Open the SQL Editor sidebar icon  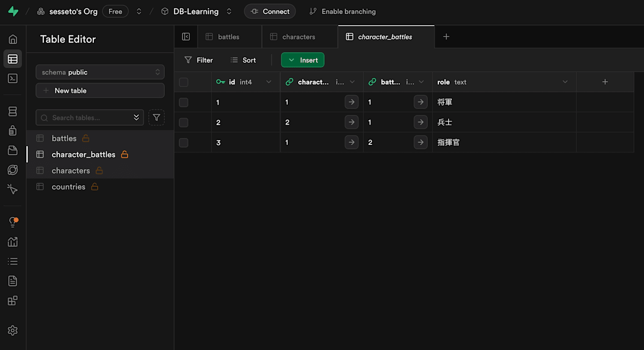click(13, 78)
